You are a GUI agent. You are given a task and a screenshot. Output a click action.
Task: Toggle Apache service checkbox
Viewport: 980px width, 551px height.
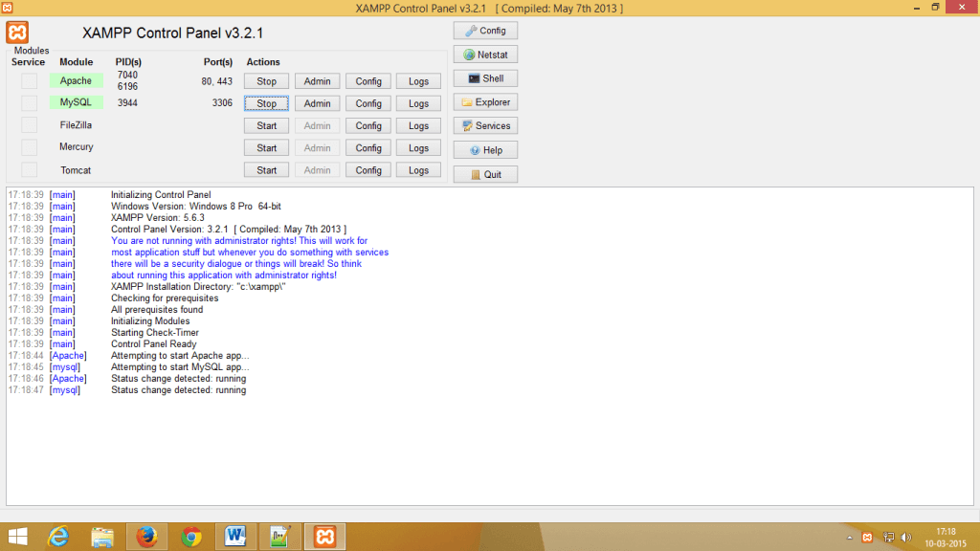[29, 80]
